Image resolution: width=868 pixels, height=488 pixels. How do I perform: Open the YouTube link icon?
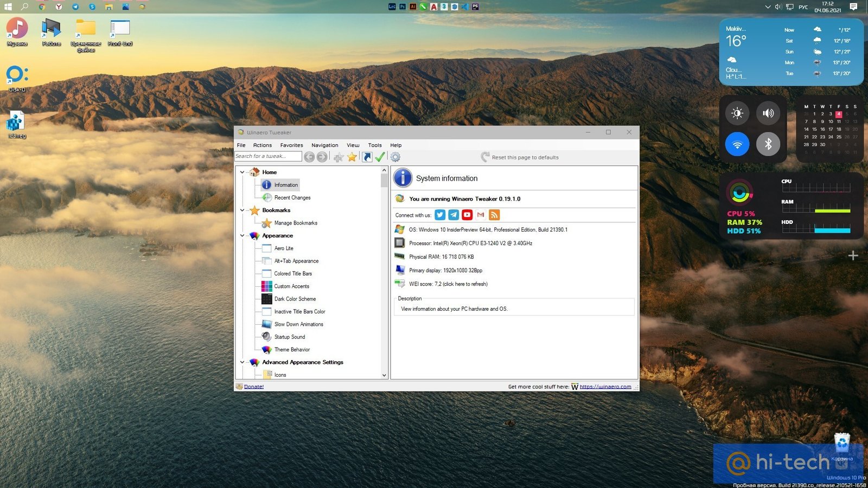[x=467, y=215]
